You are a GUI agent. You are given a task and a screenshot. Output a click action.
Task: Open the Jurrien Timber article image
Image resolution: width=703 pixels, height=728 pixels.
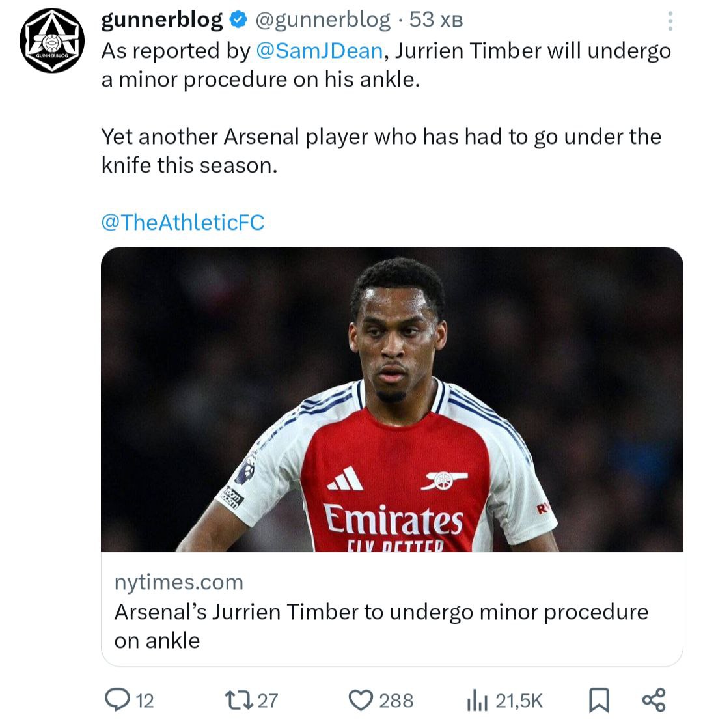392,399
